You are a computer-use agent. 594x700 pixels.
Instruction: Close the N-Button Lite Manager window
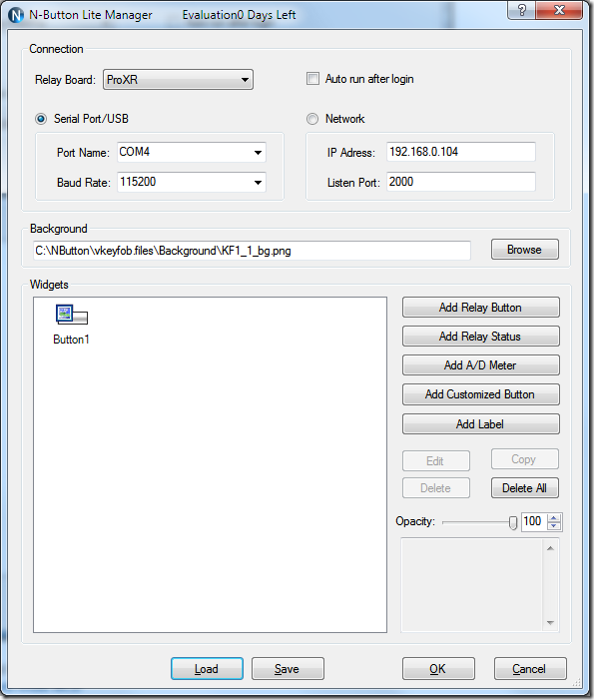tap(559, 10)
